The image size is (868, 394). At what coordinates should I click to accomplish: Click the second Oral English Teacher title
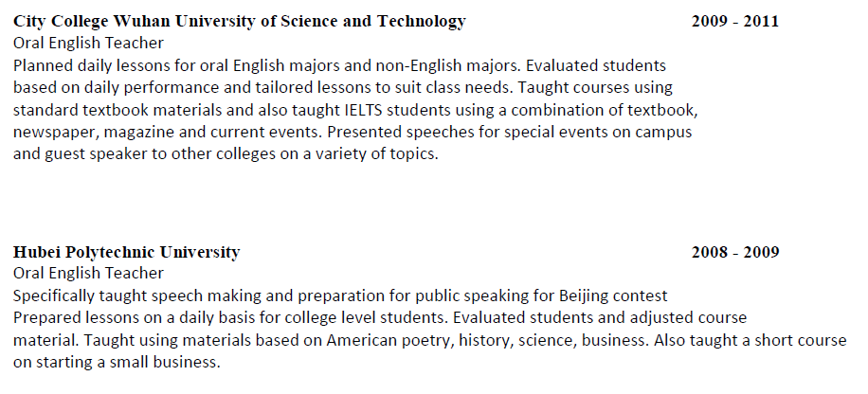click(88, 273)
